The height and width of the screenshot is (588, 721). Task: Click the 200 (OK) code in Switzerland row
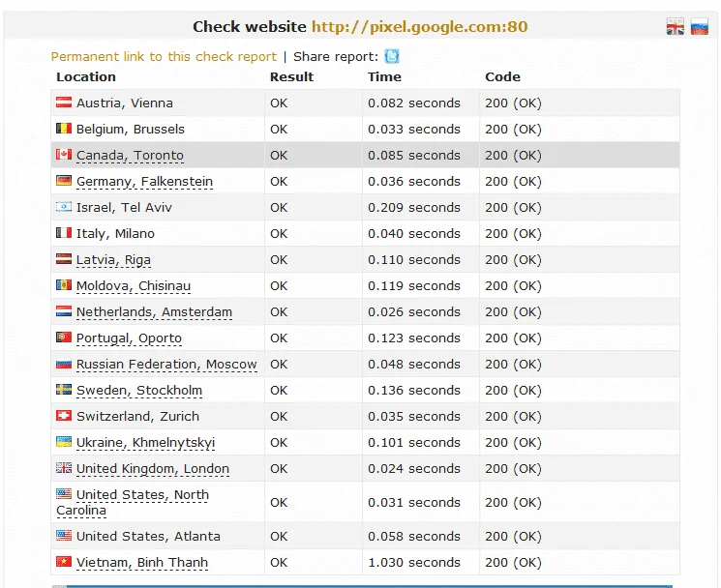(513, 416)
